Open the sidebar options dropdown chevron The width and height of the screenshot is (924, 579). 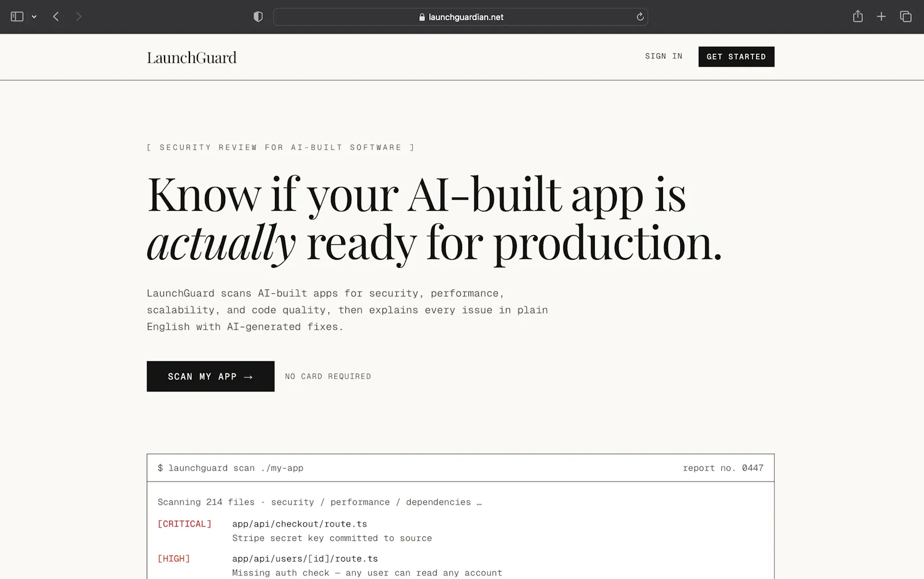[x=34, y=17]
